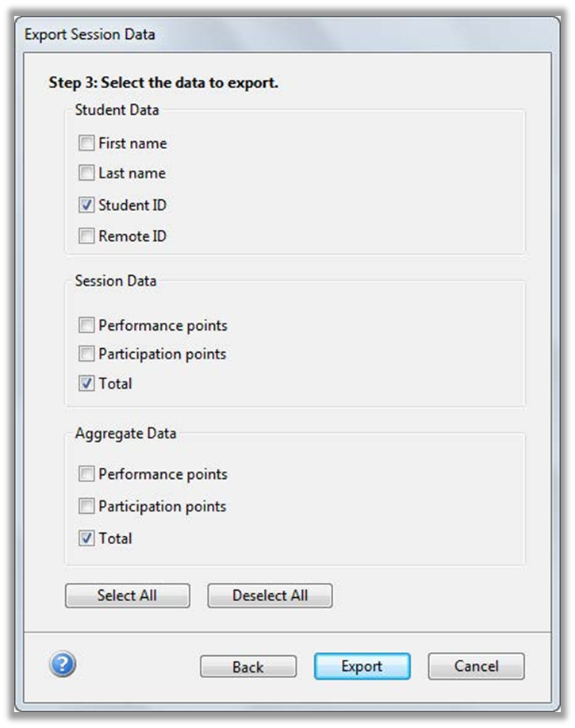Image resolution: width=575 pixels, height=728 pixels.
Task: Uncheck the Session Data Total checkbox
Action: [x=86, y=383]
